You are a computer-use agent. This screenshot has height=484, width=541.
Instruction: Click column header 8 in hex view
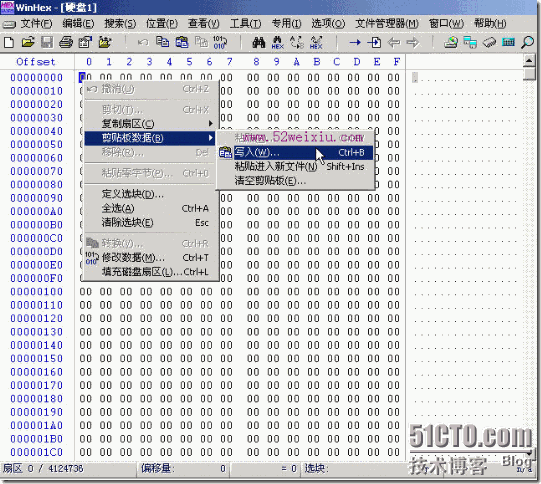tap(256, 62)
